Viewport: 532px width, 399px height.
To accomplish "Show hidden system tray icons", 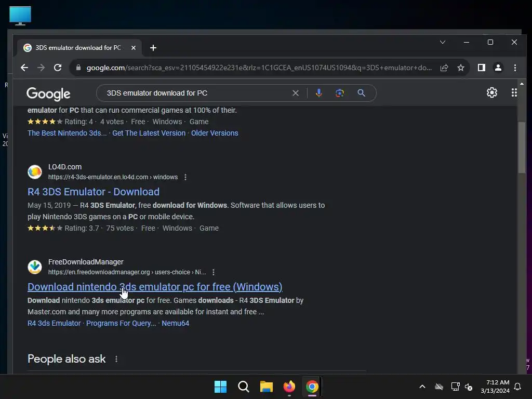I will click(422, 387).
